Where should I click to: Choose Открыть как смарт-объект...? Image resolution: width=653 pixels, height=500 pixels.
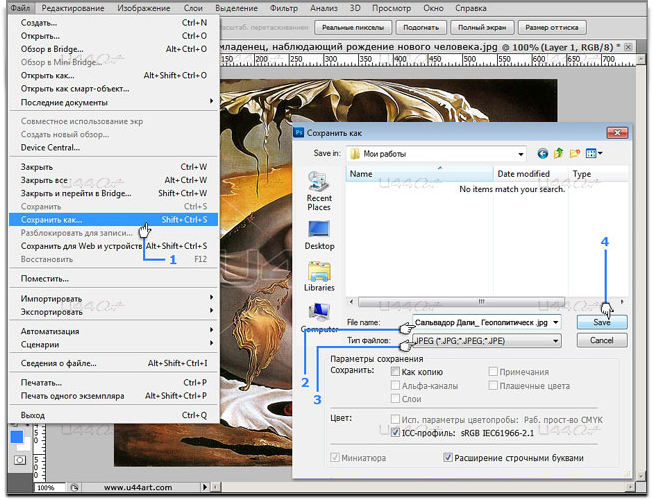tap(113, 89)
